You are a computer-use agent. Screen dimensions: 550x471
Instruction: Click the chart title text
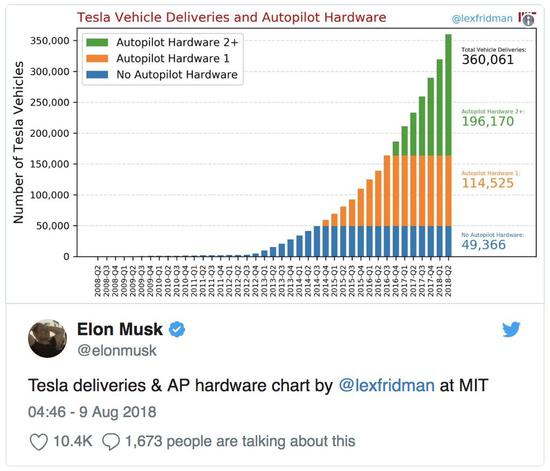coord(232,17)
